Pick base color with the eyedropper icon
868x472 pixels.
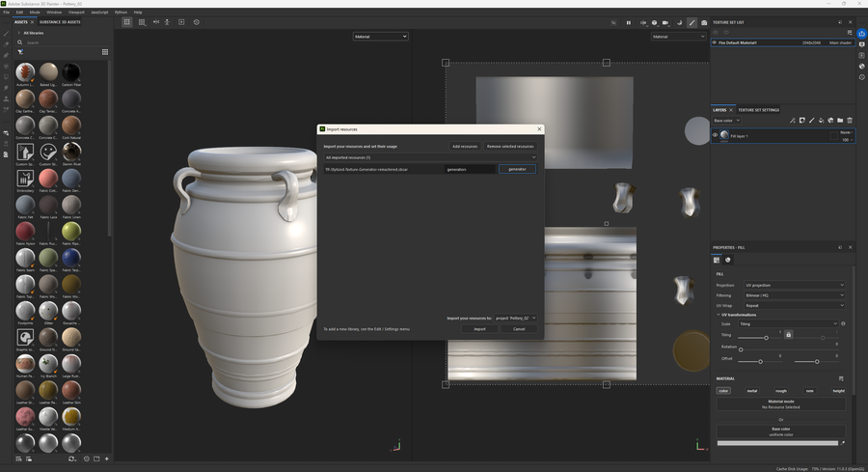843,443
